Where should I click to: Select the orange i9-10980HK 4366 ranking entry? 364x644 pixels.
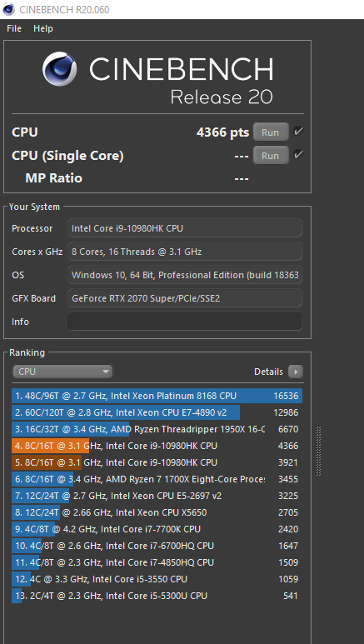tap(157, 446)
